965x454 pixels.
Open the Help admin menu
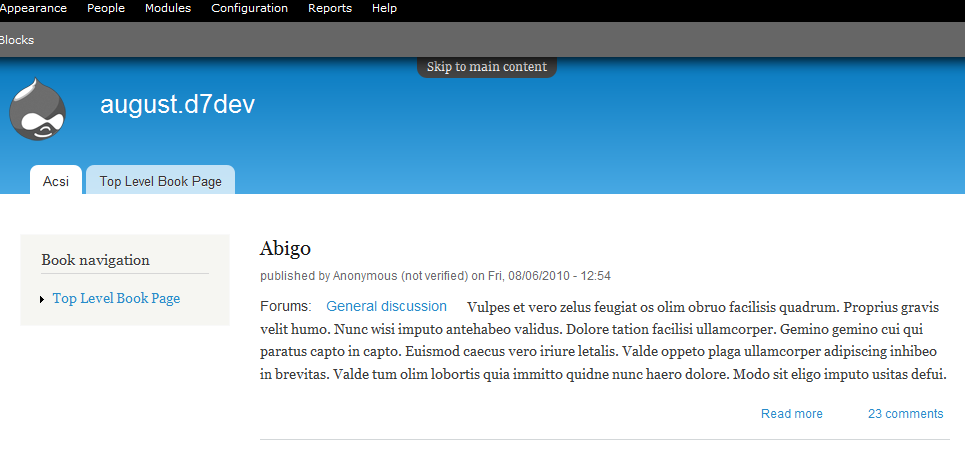[x=385, y=9]
